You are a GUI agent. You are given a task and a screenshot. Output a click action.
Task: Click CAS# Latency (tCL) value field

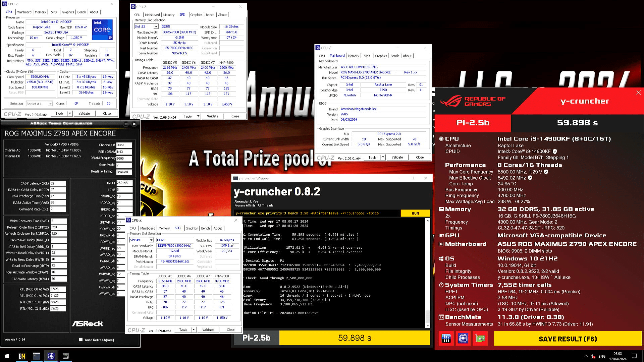(x=58, y=183)
